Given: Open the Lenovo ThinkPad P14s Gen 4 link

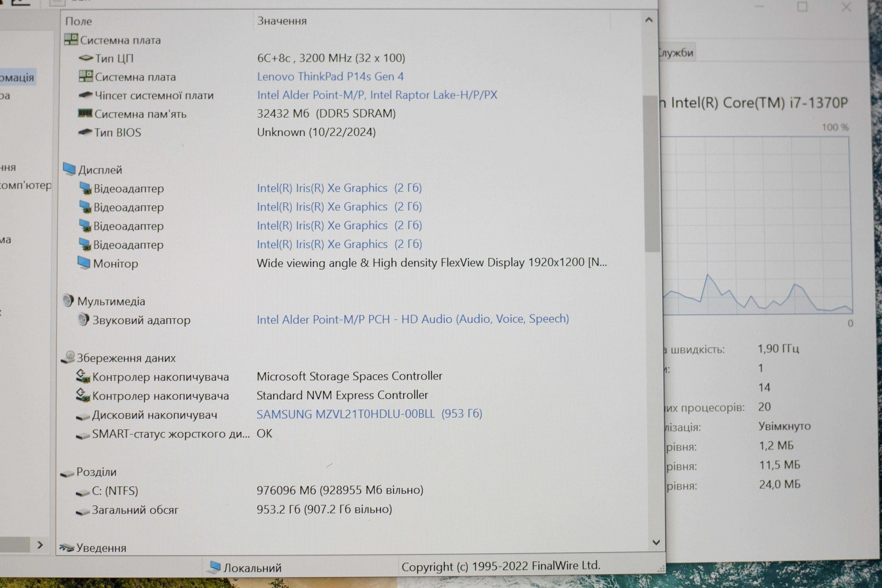Looking at the screenshot, I should tap(330, 76).
